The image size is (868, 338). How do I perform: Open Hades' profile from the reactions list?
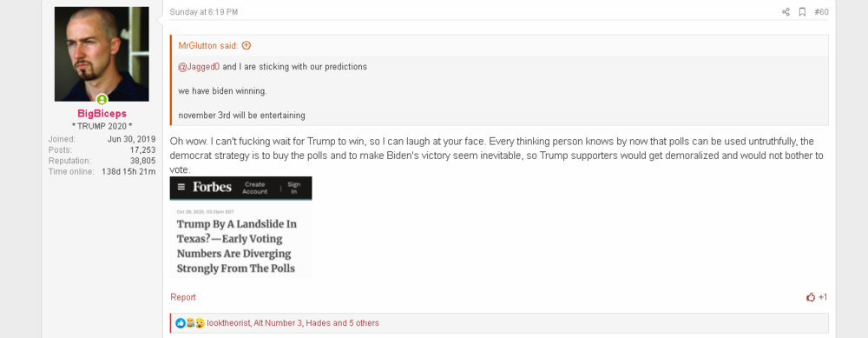[319, 323]
